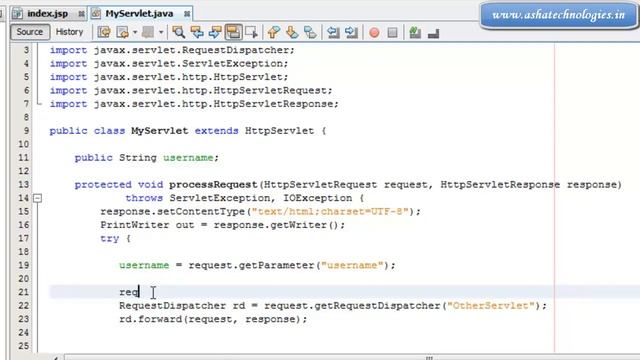The height and width of the screenshot is (360, 640).
Task: Click the import HttpServletResponse line
Action: coord(194,104)
